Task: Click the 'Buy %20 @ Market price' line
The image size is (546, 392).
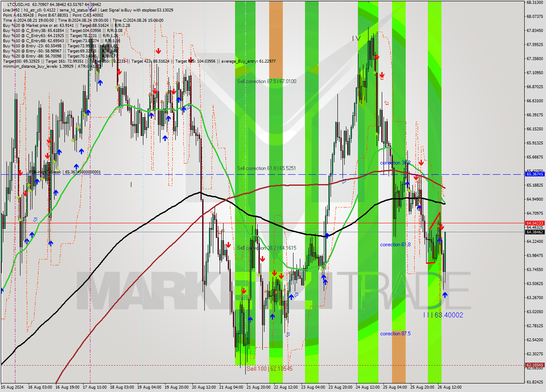Action: [x=67, y=25]
